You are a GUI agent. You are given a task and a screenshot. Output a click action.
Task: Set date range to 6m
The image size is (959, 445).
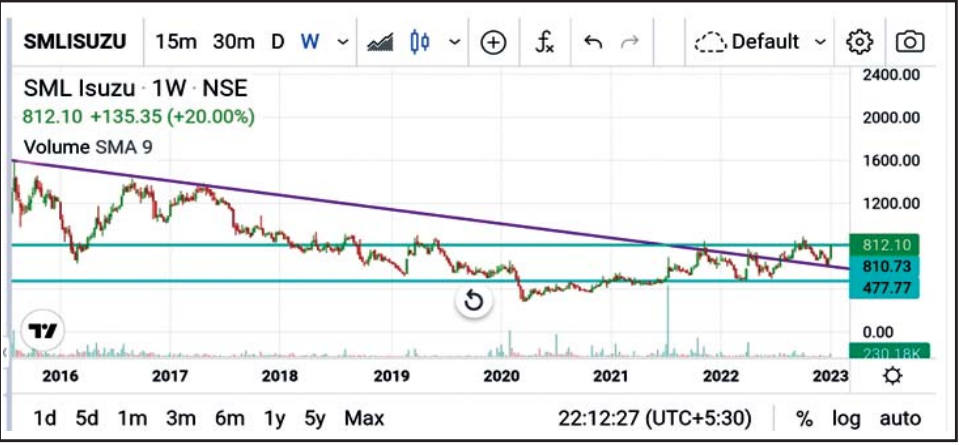[229, 419]
